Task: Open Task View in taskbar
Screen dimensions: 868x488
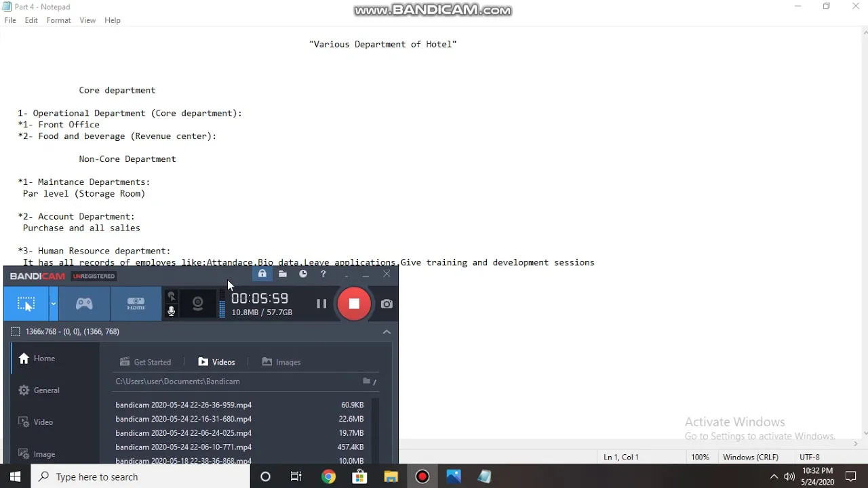Action: [x=296, y=476]
